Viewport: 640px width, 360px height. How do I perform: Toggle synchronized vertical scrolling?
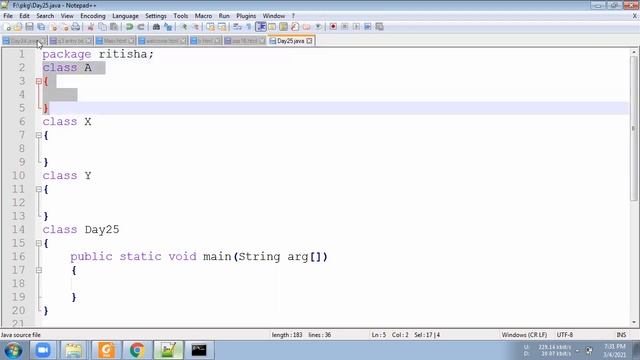point(211,27)
